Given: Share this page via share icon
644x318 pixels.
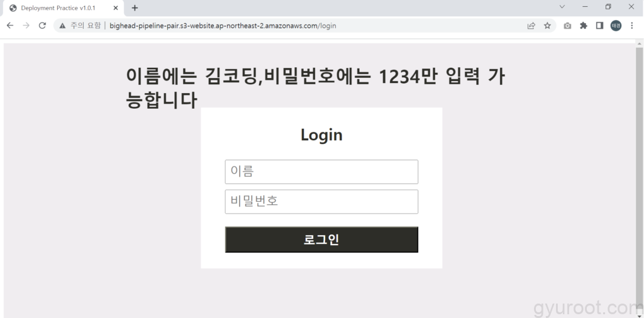Looking at the screenshot, I should (531, 26).
